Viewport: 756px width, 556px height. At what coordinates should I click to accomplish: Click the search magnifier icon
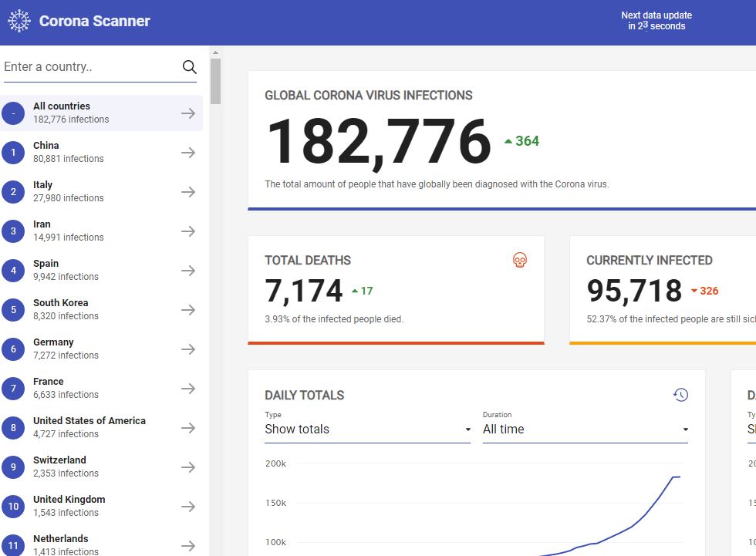click(x=189, y=67)
